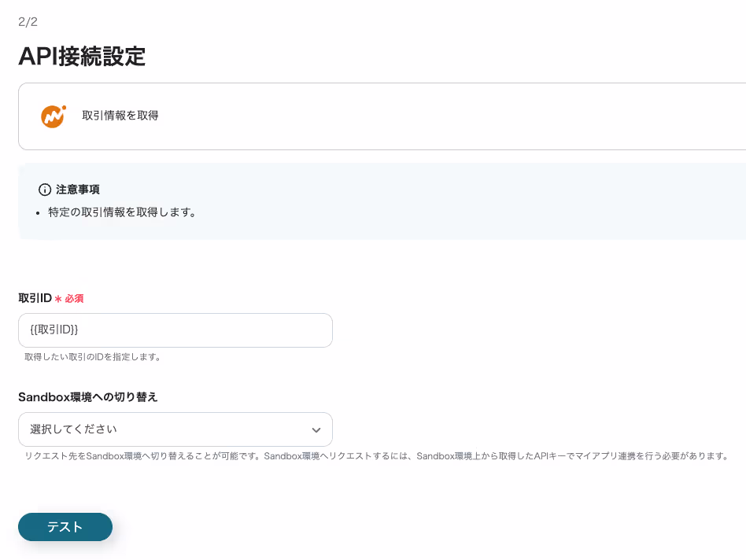Click the note 特定の取引情報を取得します。
The width and height of the screenshot is (746, 560).
[x=122, y=212]
